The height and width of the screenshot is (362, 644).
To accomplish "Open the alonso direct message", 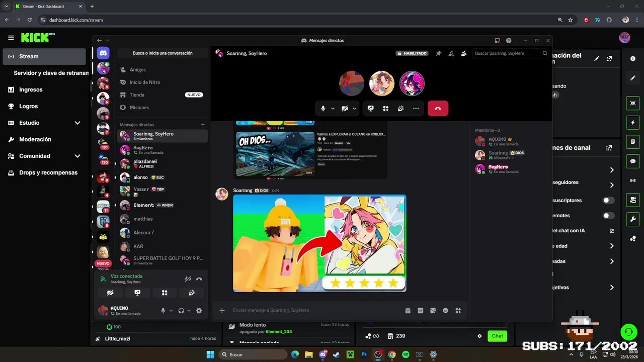I will coord(163,177).
